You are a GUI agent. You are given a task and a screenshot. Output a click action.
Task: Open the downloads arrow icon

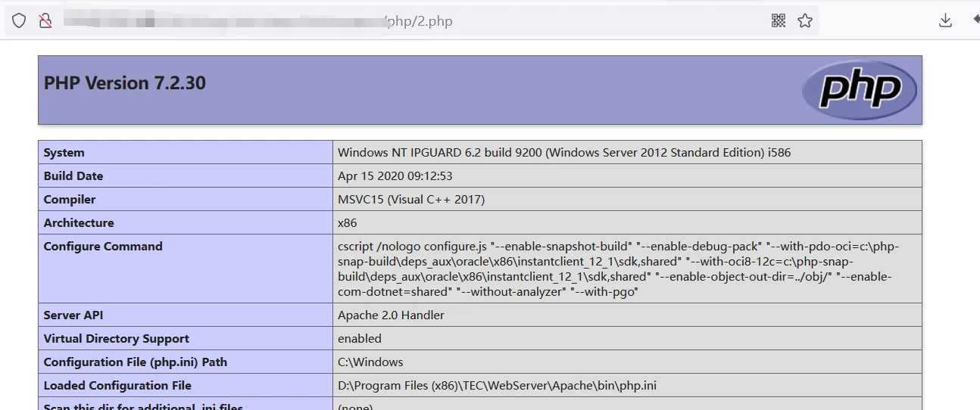pyautogui.click(x=945, y=20)
